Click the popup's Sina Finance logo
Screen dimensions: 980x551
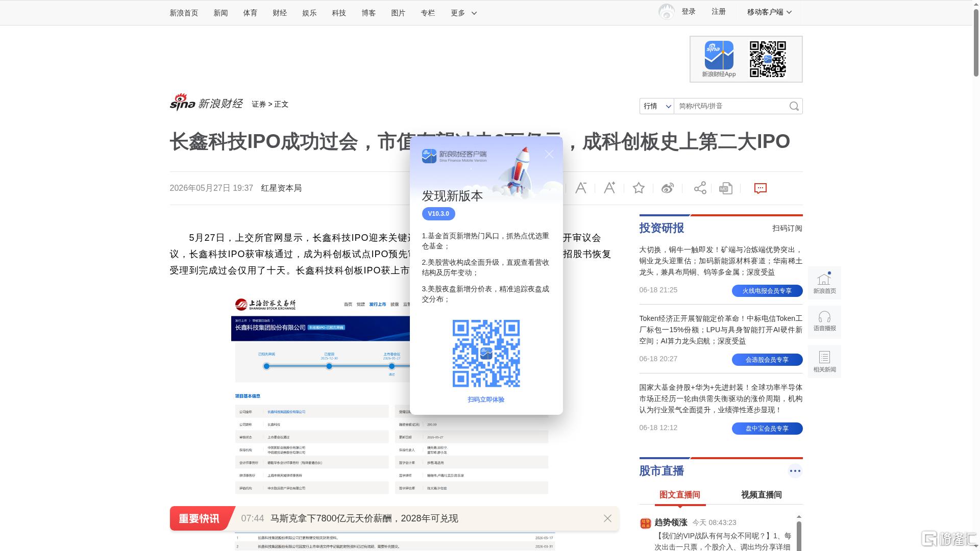454,156
